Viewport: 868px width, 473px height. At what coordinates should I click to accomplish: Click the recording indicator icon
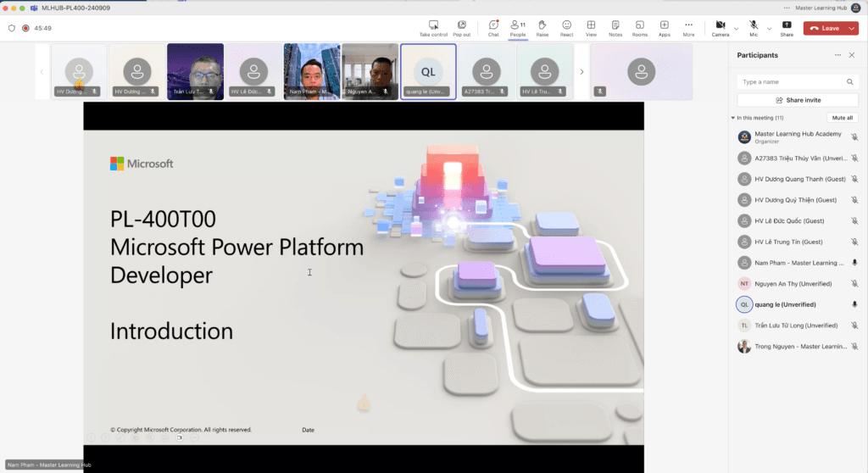(25, 28)
